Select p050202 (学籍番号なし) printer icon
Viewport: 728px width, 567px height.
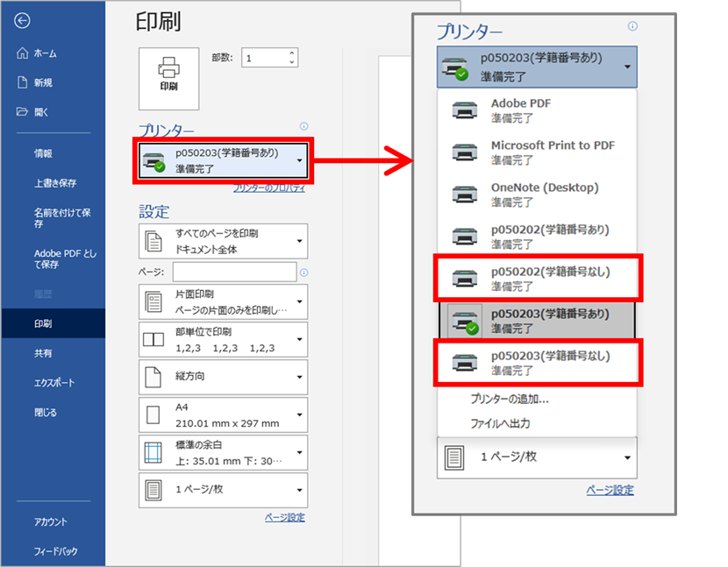465,279
